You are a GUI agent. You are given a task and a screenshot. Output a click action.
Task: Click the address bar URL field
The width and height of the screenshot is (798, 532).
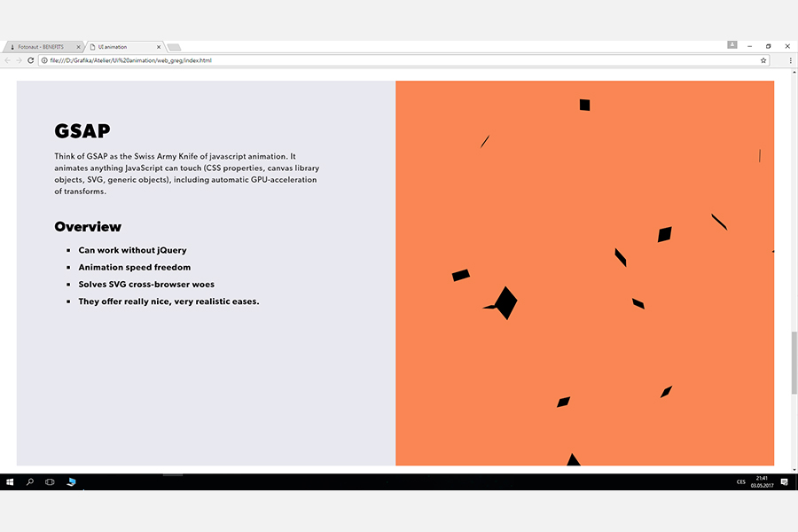tap(355, 60)
